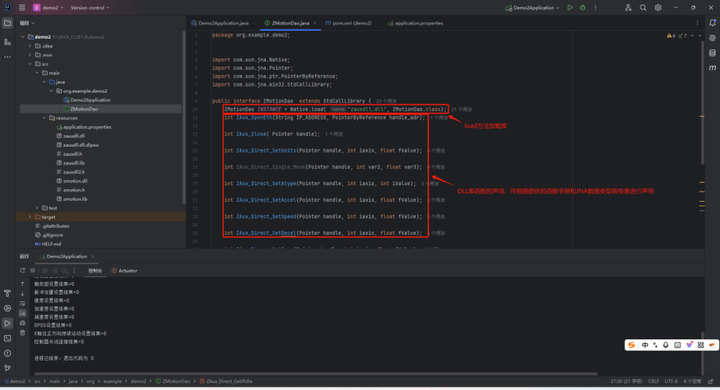Toggle scroll to end in console
This screenshot has width=720, height=390.
[22, 313]
